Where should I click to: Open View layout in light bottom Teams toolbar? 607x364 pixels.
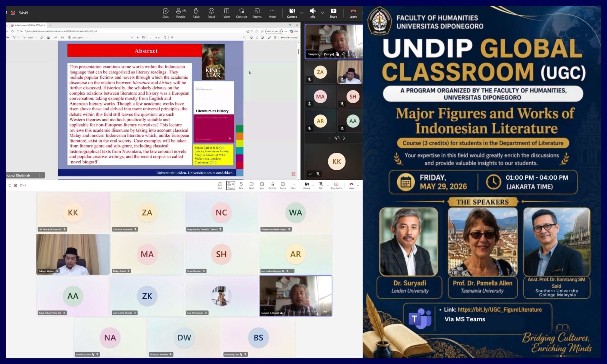262,185
